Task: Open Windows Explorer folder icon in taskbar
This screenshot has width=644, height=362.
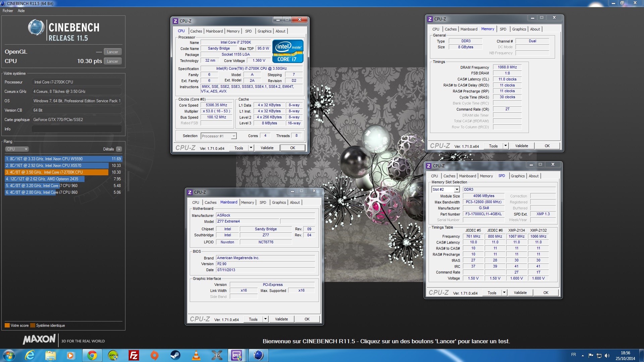Action: 51,355
